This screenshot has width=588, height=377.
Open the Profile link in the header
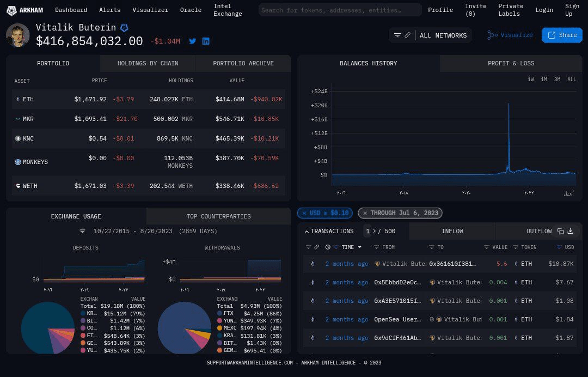tap(440, 10)
